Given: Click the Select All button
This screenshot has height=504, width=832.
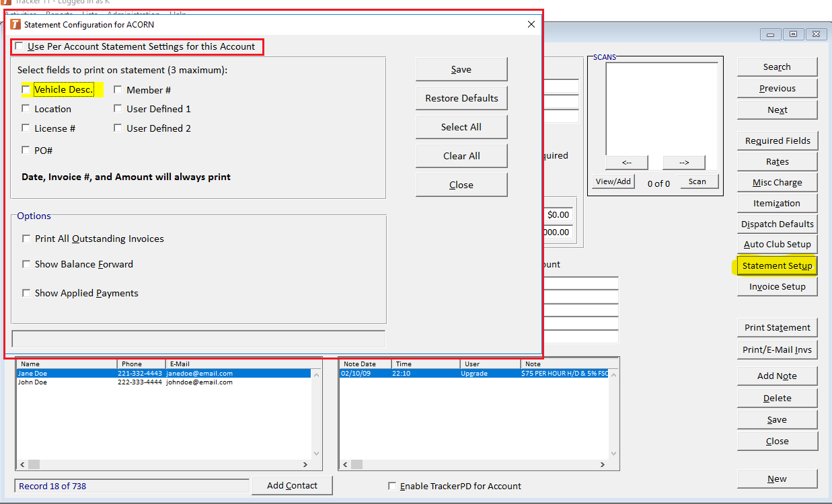Looking at the screenshot, I should (x=461, y=127).
